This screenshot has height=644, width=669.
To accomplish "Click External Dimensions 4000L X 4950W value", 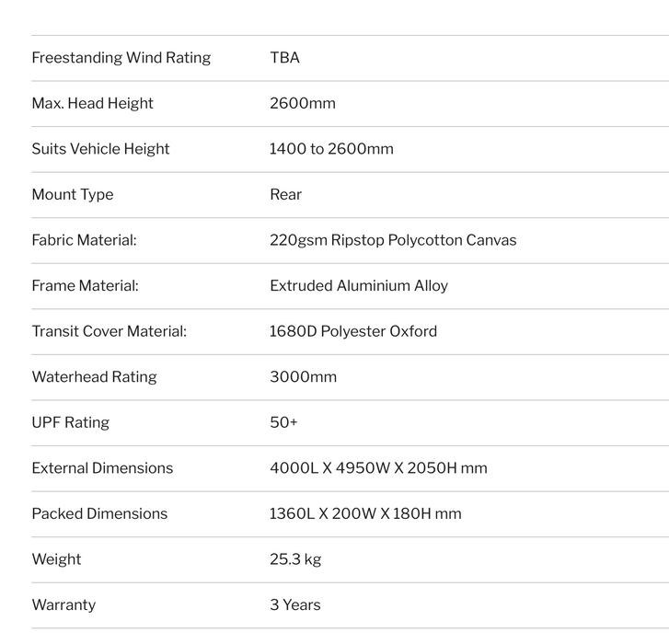I will point(378,468).
